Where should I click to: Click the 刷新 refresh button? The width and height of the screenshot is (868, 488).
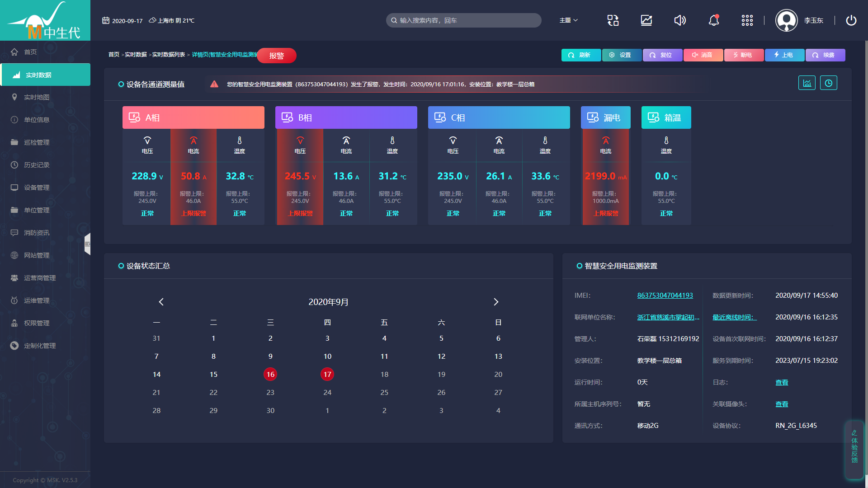point(580,55)
